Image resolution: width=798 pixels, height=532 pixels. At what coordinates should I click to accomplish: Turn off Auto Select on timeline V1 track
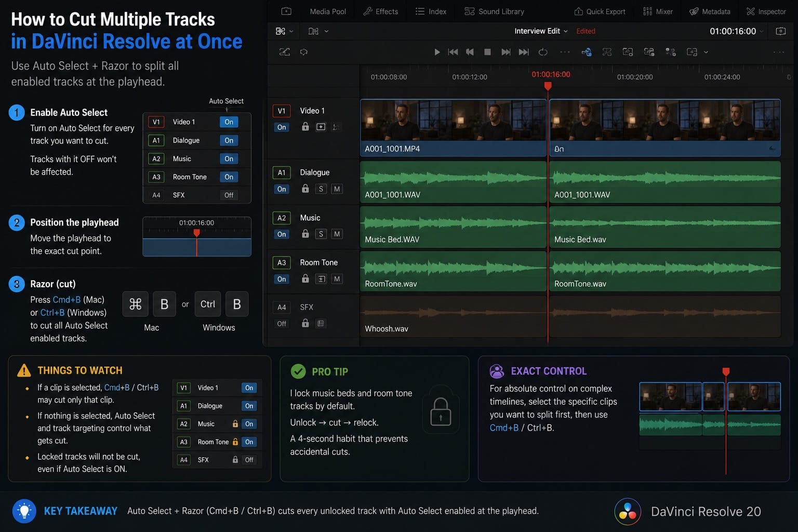click(282, 127)
